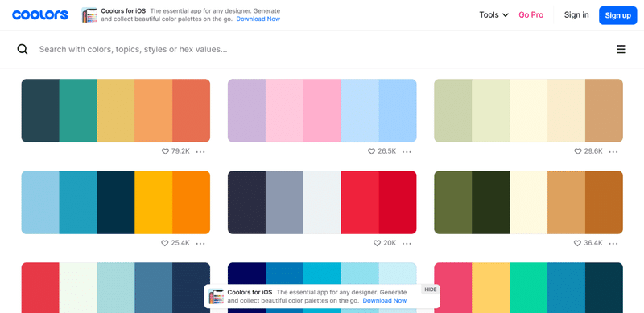The width and height of the screenshot is (644, 313).
Task: Like the palette with 25.4K likes
Action: (x=165, y=243)
